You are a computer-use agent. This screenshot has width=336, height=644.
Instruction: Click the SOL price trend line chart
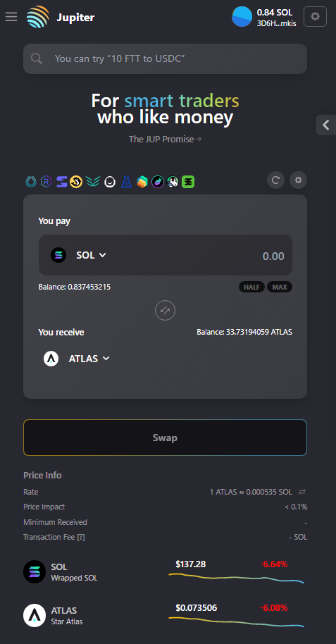click(236, 578)
